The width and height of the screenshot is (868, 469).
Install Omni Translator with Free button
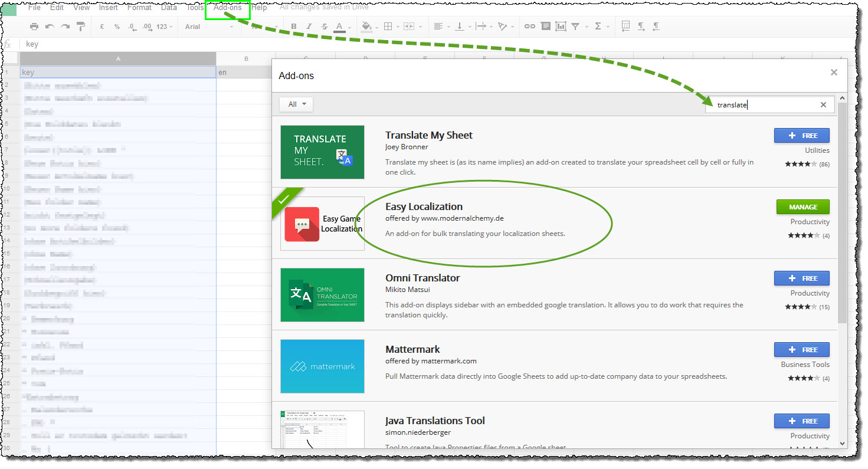(x=801, y=278)
